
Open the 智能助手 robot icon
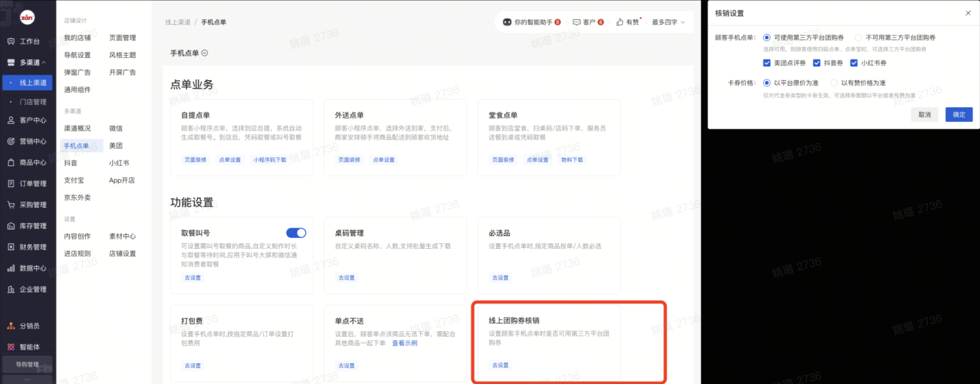[507, 22]
